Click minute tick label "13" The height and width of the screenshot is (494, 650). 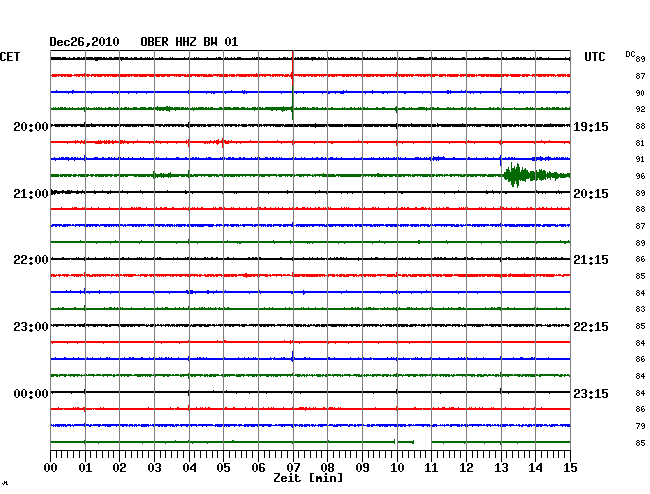(x=501, y=468)
